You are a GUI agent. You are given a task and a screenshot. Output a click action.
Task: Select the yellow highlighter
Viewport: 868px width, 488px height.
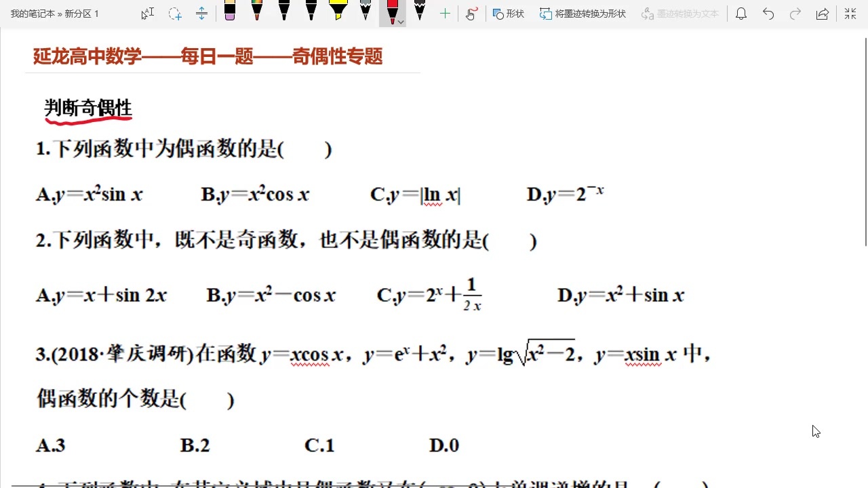[338, 12]
